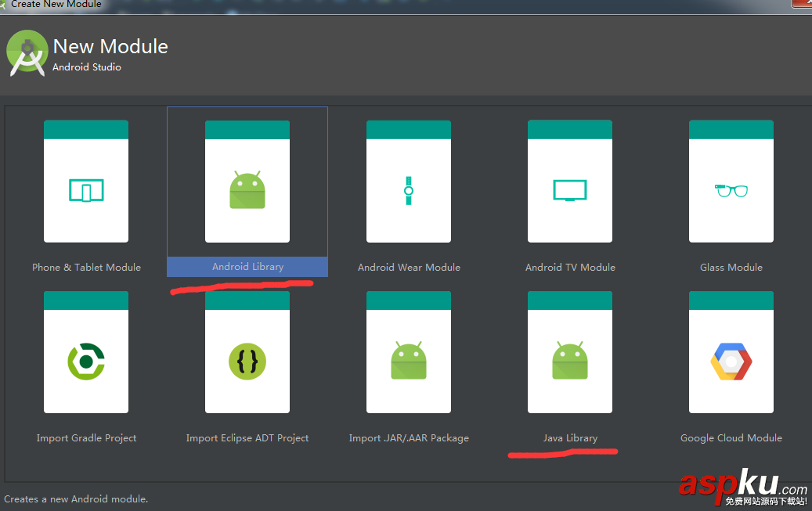812x511 pixels.
Task: Click the Android Studio logo in header
Action: click(x=27, y=53)
